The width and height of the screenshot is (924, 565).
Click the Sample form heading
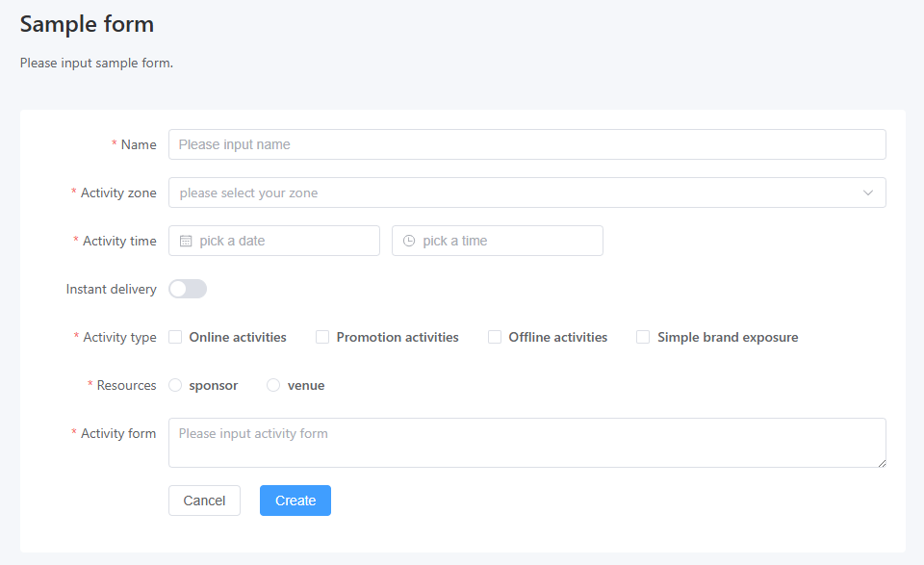[88, 24]
